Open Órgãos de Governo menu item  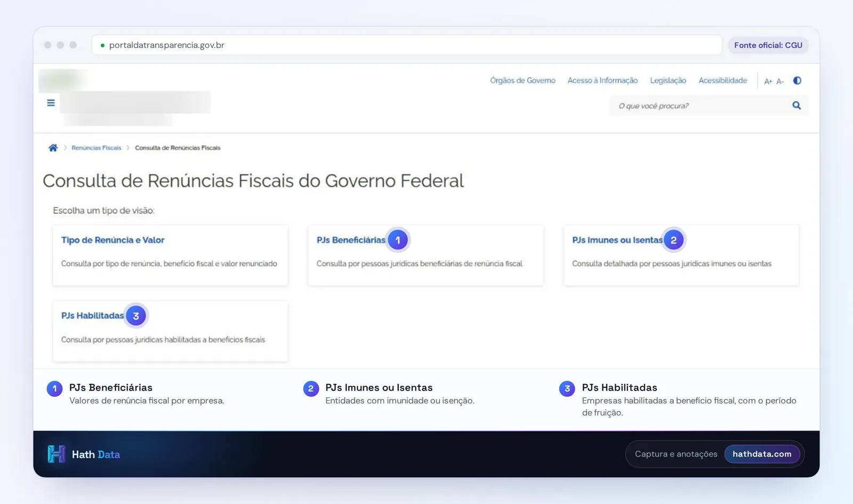coord(522,80)
